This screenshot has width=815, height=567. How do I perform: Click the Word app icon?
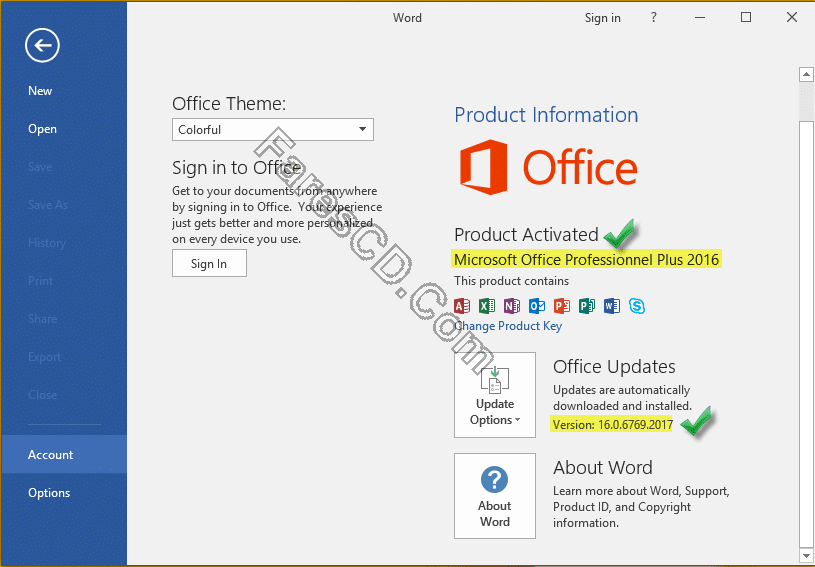[611, 306]
